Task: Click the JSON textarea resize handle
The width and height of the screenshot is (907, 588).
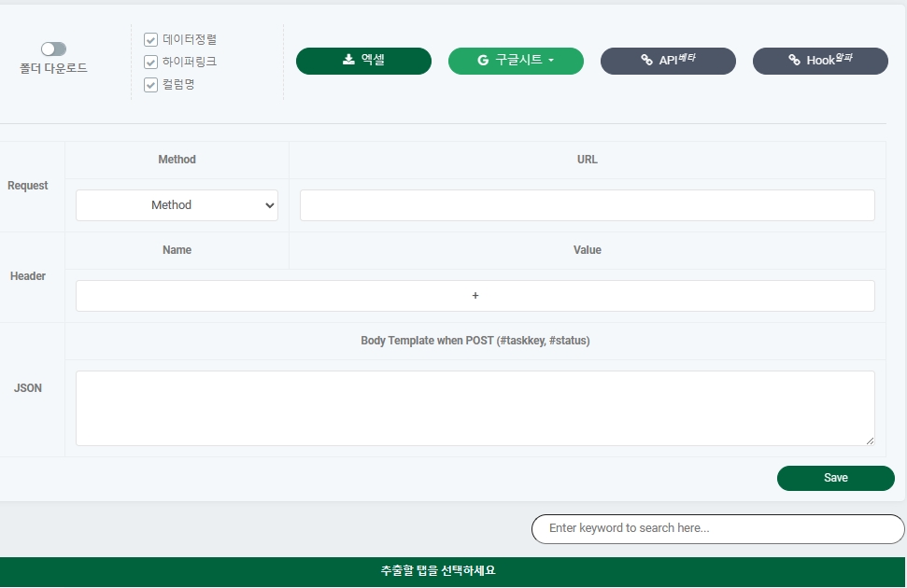Action: [x=870, y=441]
